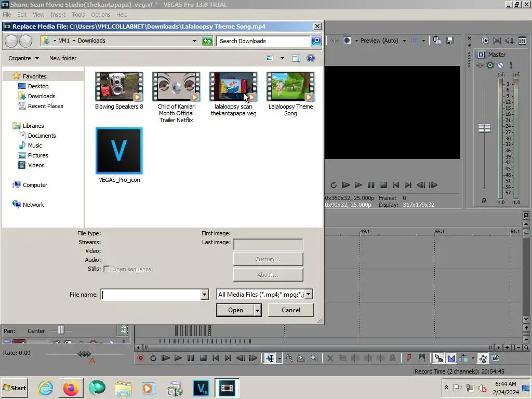Solo the Master bus

[x=511, y=65]
